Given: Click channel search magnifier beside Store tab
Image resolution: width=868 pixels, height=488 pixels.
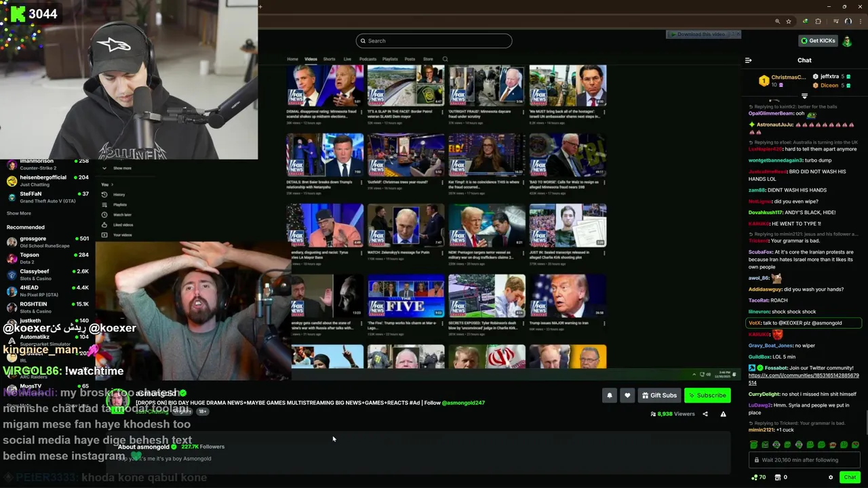Looking at the screenshot, I should tap(445, 59).
